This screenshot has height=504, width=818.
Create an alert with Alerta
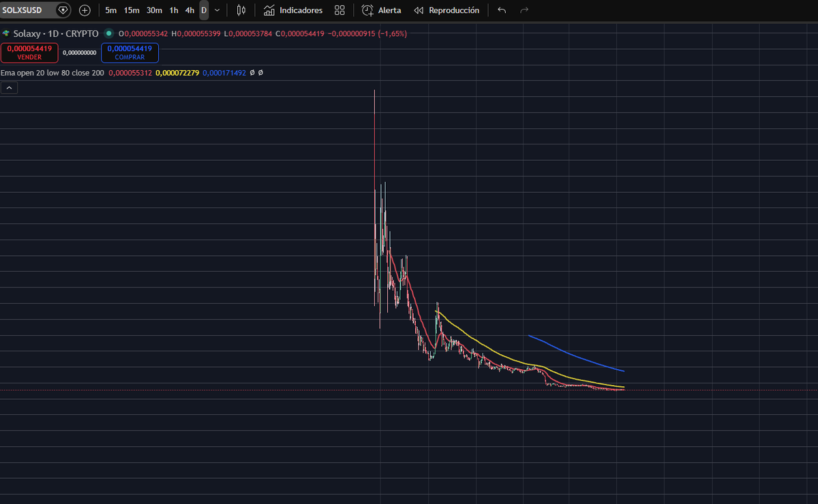coord(382,10)
